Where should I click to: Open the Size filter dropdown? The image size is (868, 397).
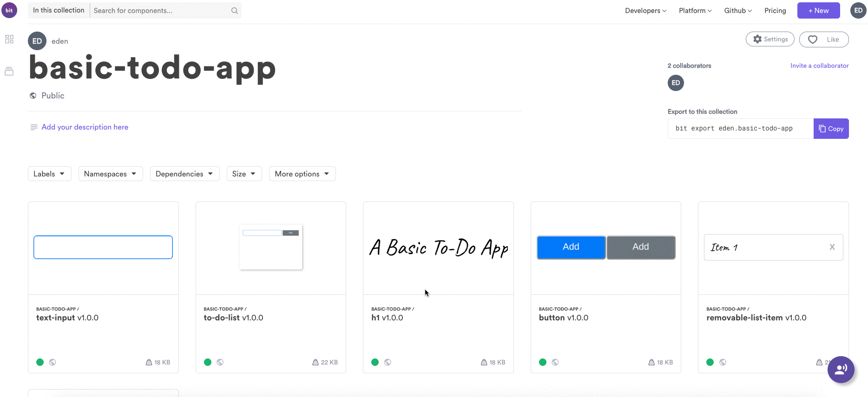coord(244,174)
